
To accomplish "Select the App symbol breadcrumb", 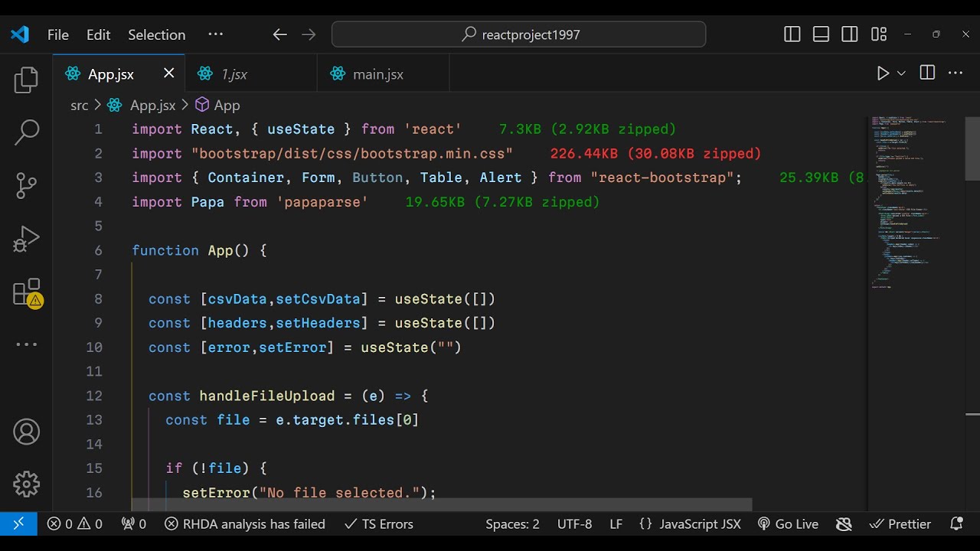I will [227, 106].
